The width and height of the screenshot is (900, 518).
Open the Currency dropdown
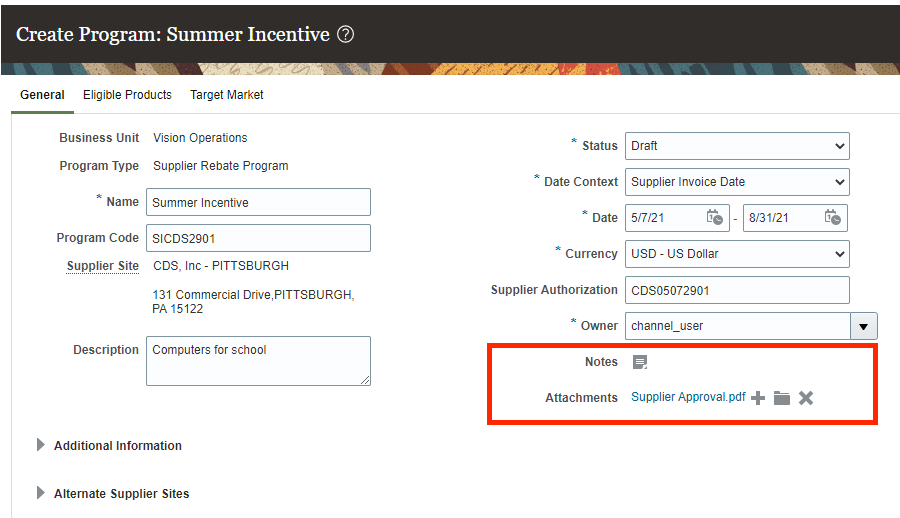click(737, 254)
